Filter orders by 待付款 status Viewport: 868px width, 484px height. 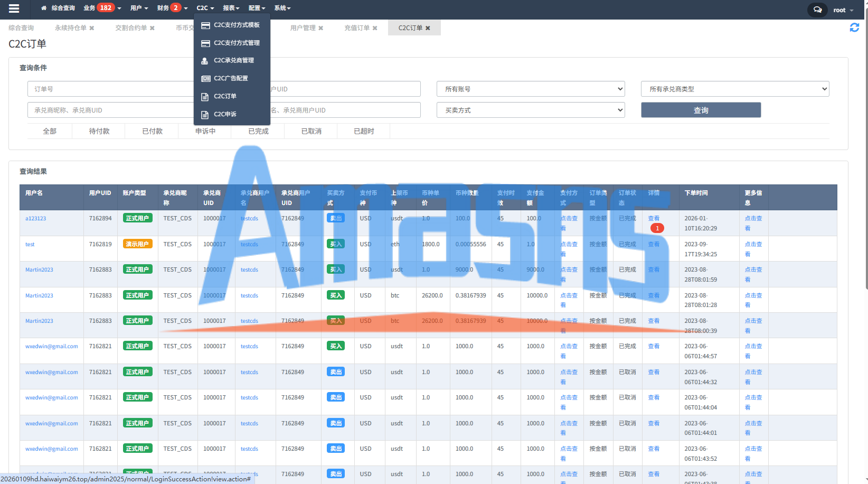(99, 131)
